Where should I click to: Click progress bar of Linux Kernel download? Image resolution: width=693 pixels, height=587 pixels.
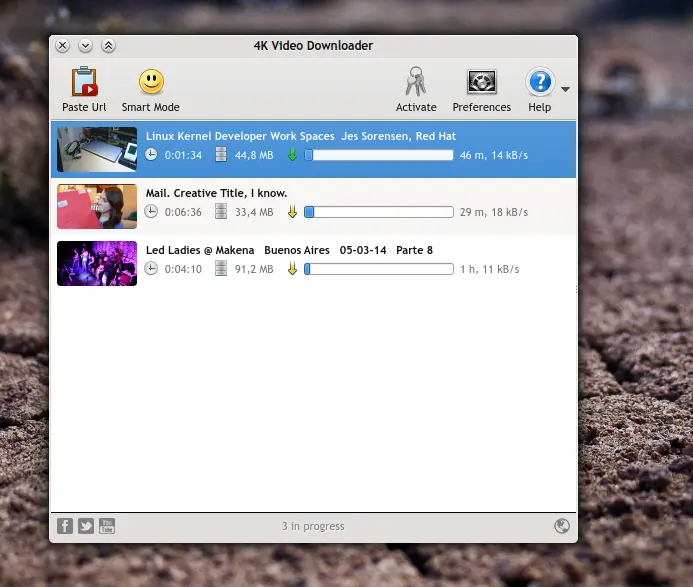[x=379, y=155]
